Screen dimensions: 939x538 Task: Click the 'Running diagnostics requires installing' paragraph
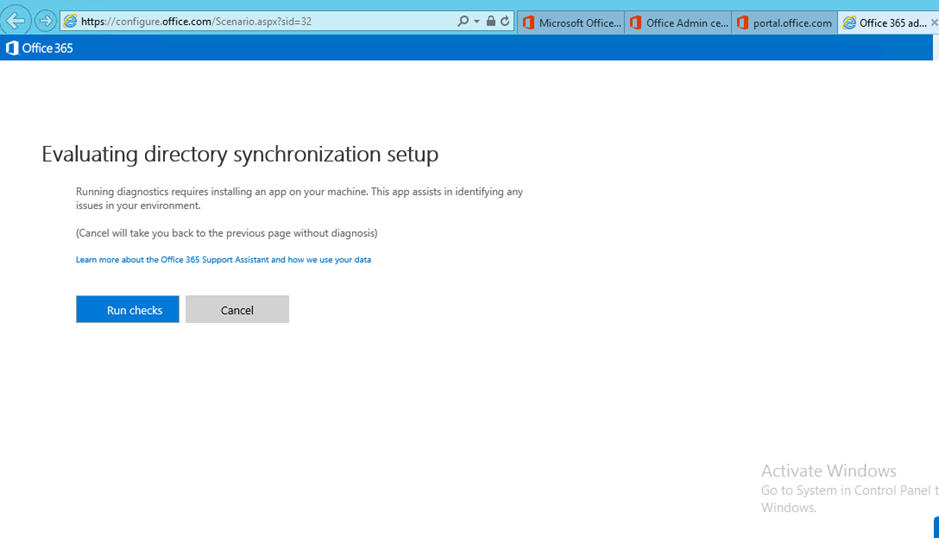[299, 198]
